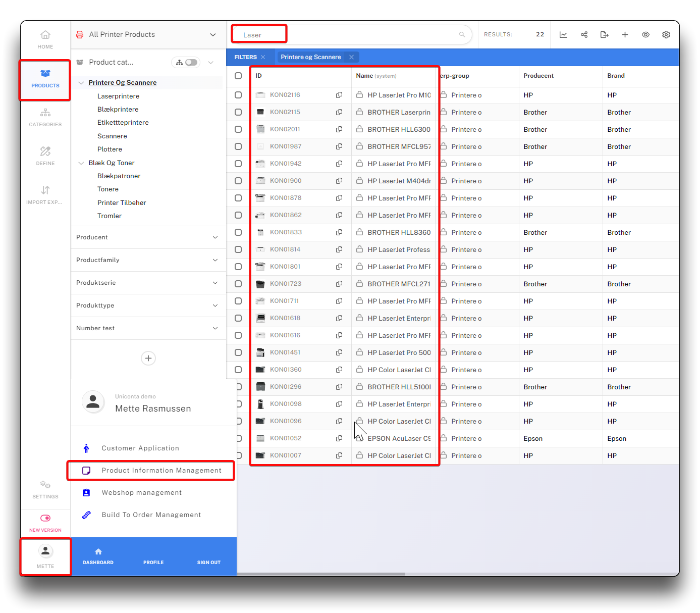Click the search field containing Laser
This screenshot has height=613, width=700.
tap(348, 35)
